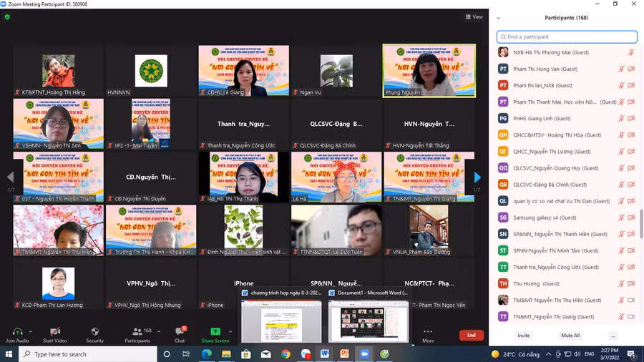Toggle the Participants tab in toolbar
Image resolution: width=644 pixels, height=362 pixels.
137,334
